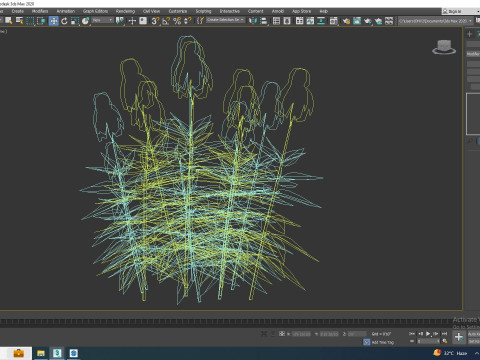Viewport: 480px width, 360px height.
Task: Open the Customize menu
Action: pos(178,11)
